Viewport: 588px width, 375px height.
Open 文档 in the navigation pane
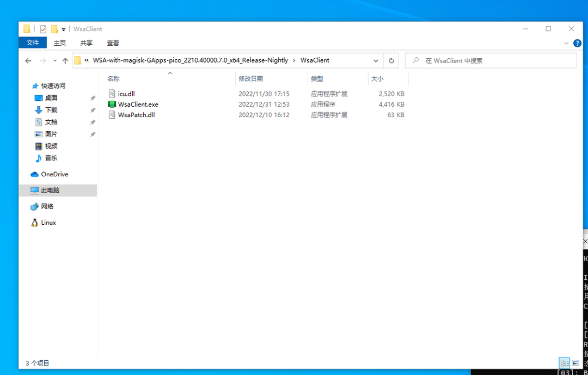point(51,122)
